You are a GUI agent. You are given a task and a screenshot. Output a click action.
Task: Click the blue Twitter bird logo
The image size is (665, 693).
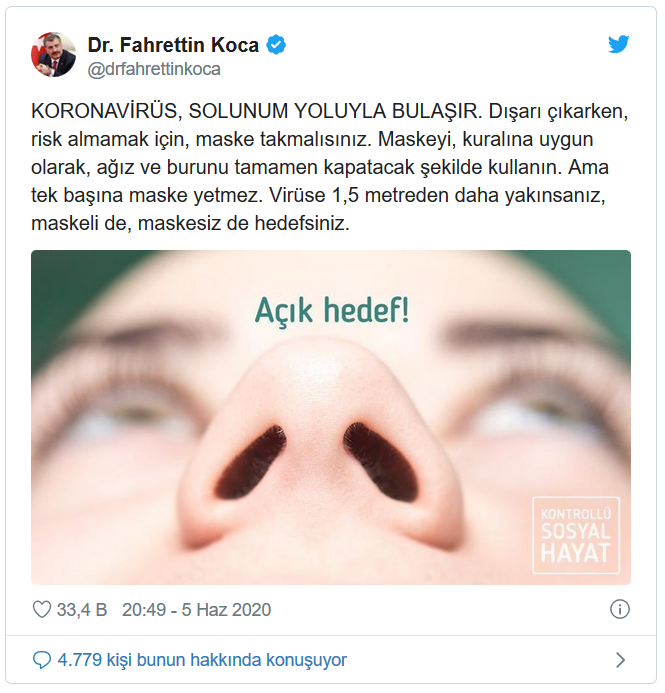pos(618,44)
